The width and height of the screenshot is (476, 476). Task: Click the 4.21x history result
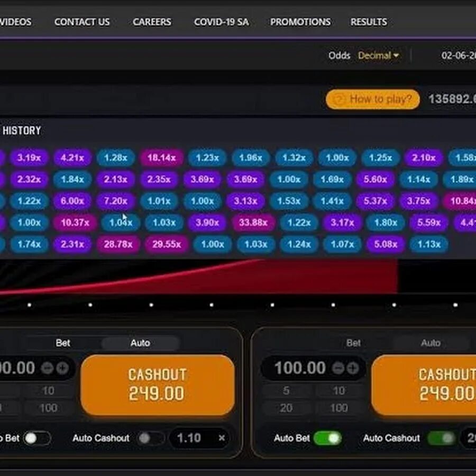click(x=72, y=158)
